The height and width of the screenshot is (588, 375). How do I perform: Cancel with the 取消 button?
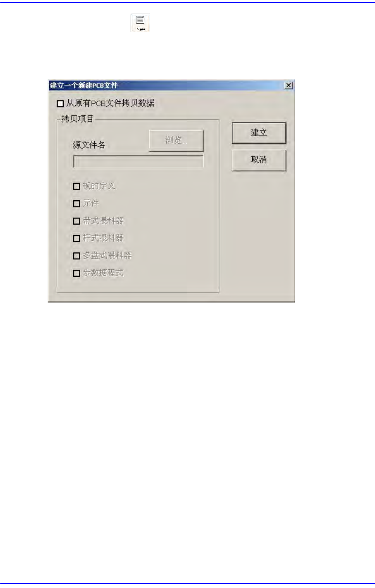tap(259, 160)
